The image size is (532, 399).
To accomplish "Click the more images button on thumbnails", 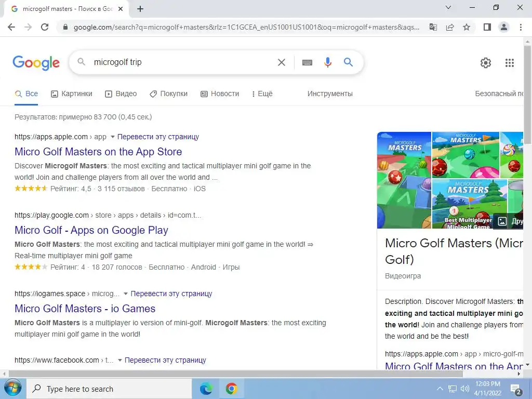I will [x=508, y=221].
